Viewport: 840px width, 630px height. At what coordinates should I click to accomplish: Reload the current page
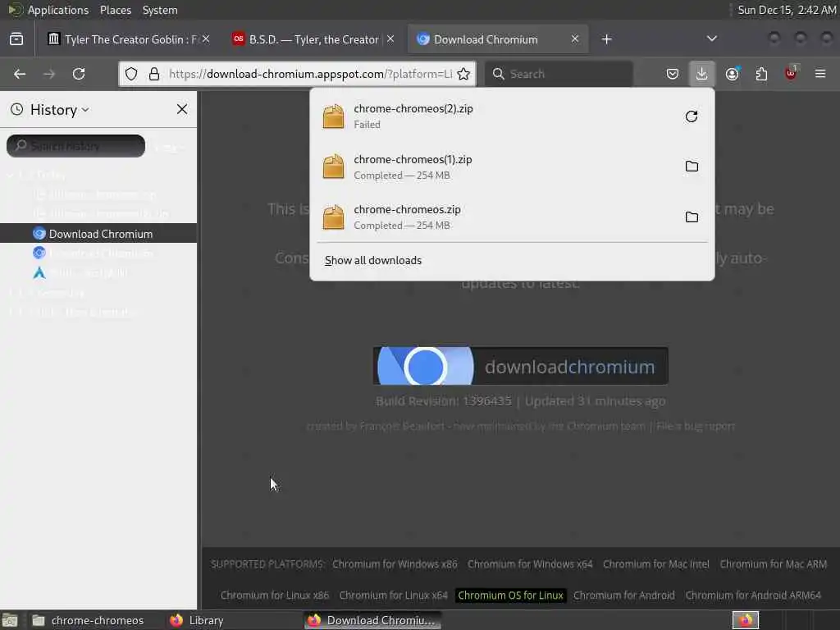tap(79, 74)
